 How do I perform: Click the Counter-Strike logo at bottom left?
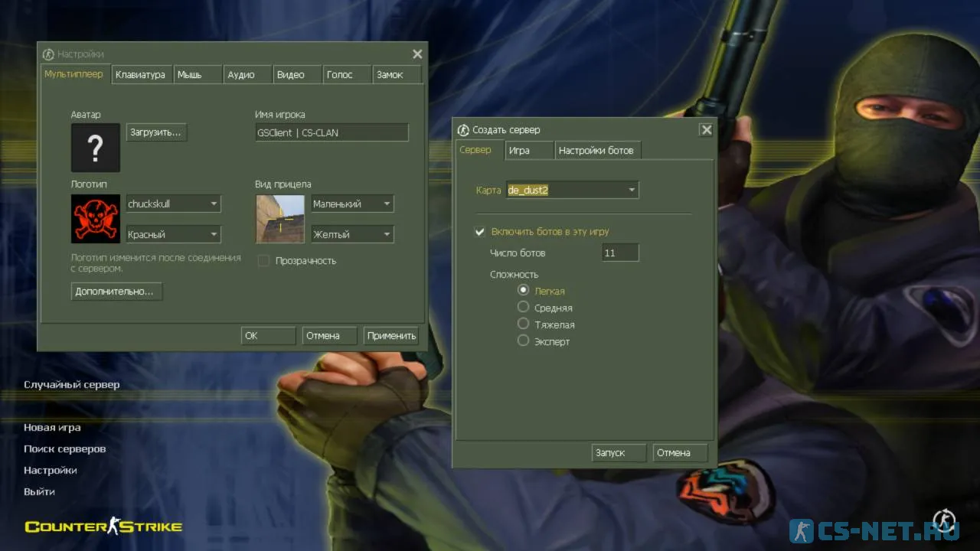tap(103, 526)
